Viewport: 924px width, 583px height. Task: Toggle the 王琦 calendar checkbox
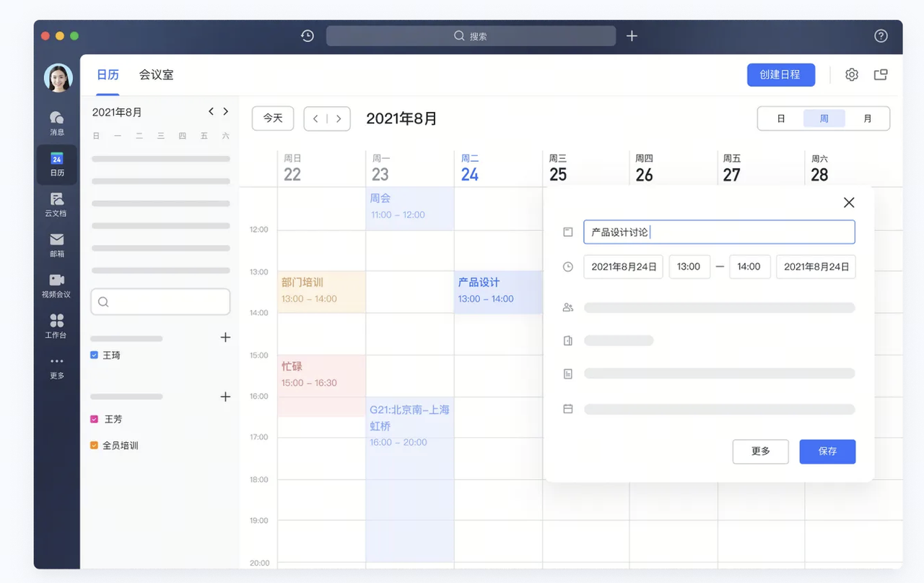[x=94, y=355]
